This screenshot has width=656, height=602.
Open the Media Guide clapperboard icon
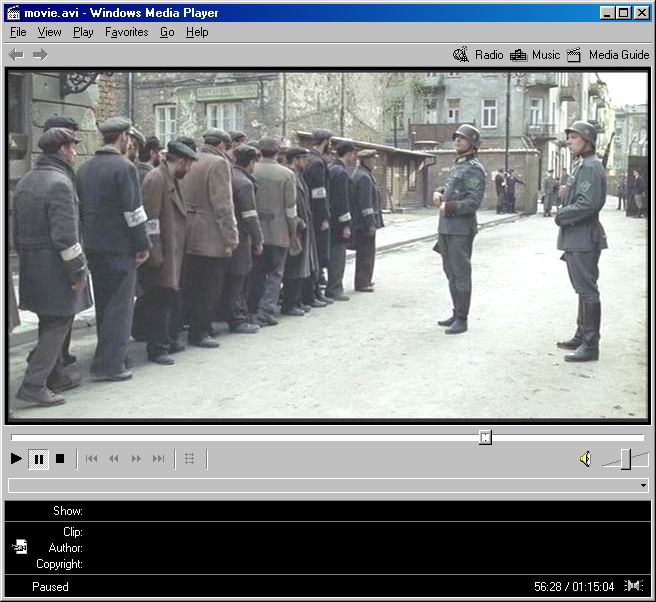[x=574, y=55]
